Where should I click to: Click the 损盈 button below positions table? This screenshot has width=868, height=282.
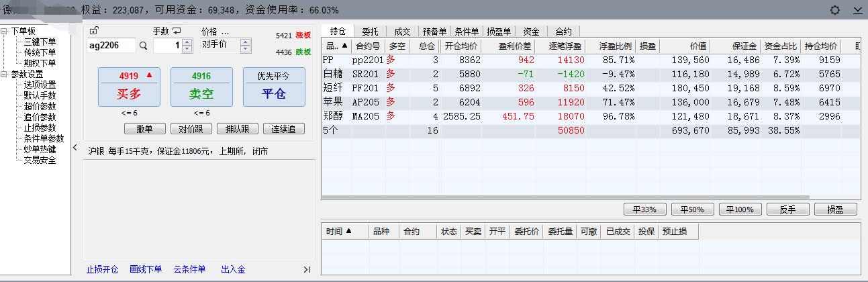pyautogui.click(x=835, y=209)
